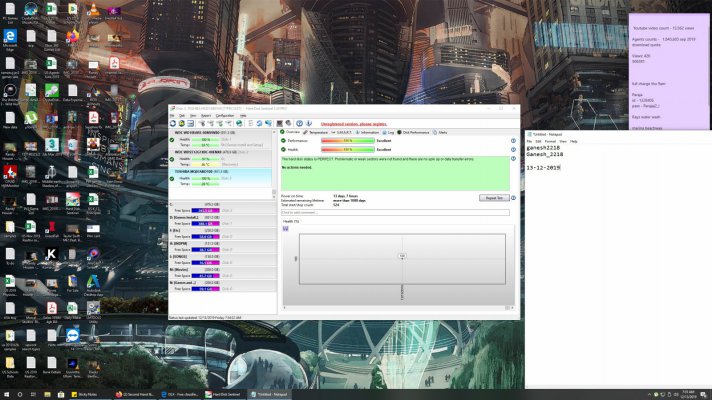Switch to the Log tab
The height and width of the screenshot is (400, 712).
[388, 133]
